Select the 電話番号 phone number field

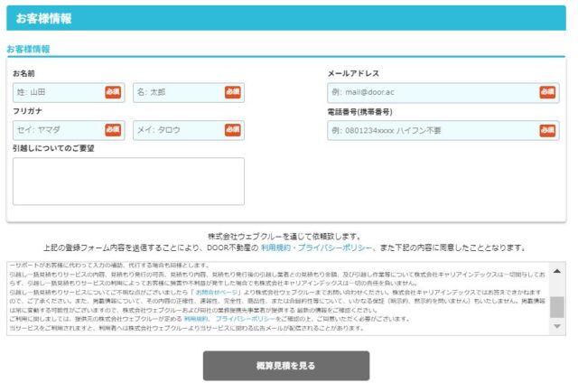click(432, 130)
